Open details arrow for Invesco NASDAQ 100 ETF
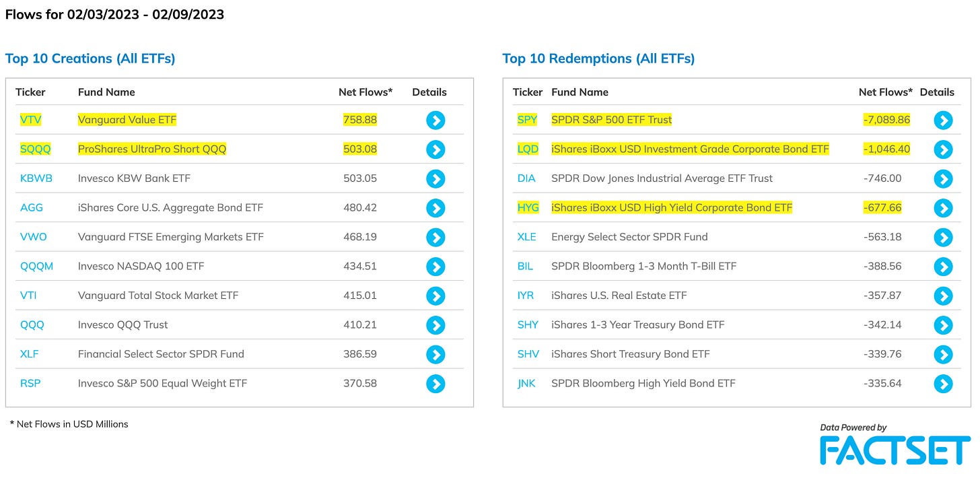The height and width of the screenshot is (480, 980). click(435, 267)
